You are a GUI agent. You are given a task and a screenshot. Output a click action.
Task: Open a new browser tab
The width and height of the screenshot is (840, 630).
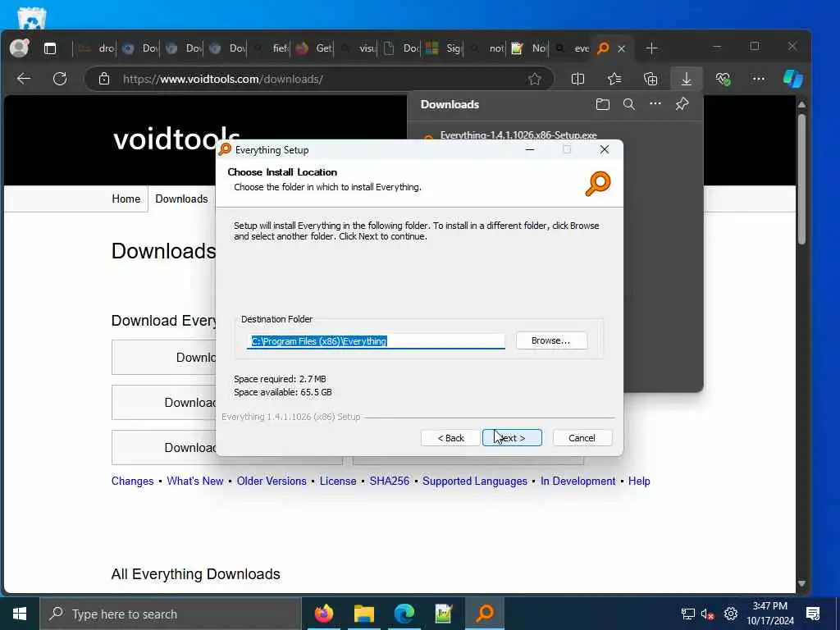click(652, 48)
